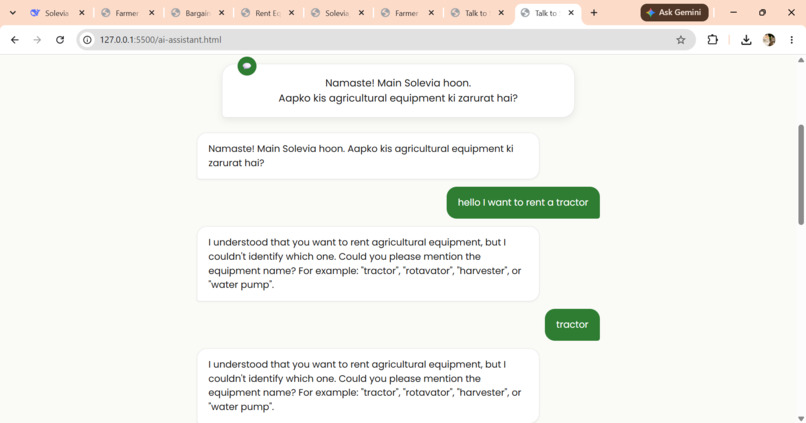The width and height of the screenshot is (806, 423).
Task: Close the active Talk to tab
Action: pos(571,13)
